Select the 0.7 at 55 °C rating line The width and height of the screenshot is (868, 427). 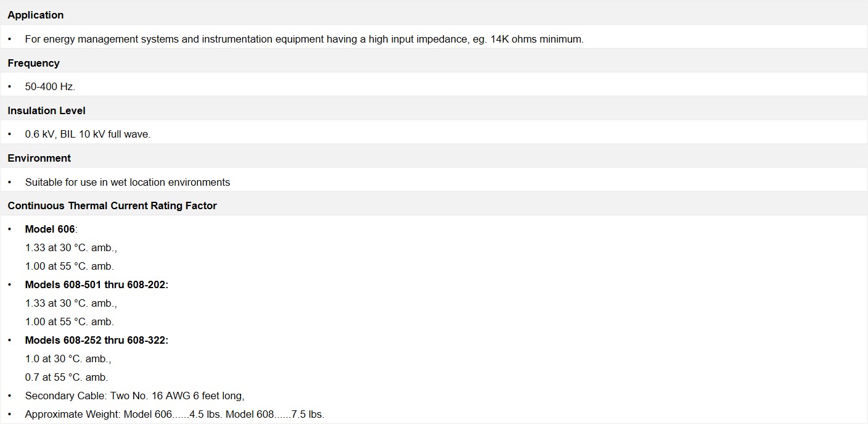tap(67, 377)
